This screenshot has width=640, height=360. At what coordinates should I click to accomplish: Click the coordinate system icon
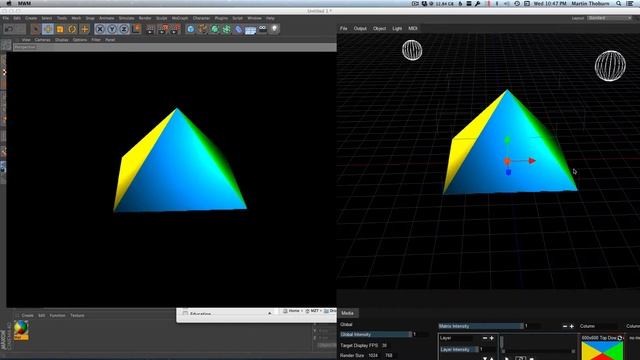[x=136, y=29]
